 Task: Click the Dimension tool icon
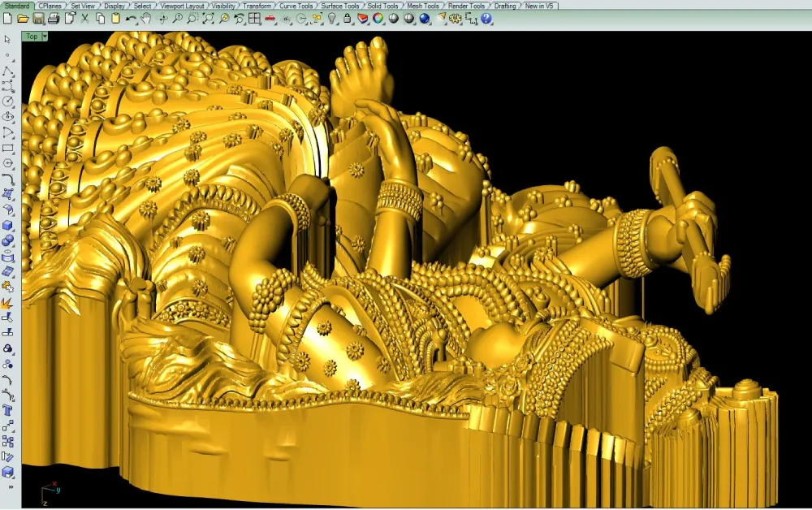coord(471,19)
